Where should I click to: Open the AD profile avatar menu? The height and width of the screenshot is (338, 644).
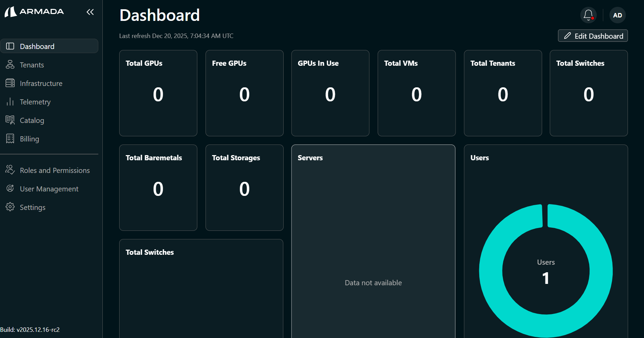coord(617,15)
